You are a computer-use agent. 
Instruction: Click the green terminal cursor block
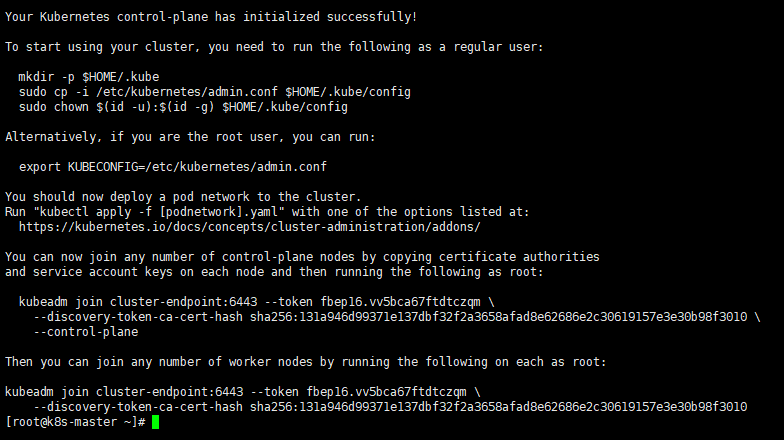pos(156,422)
